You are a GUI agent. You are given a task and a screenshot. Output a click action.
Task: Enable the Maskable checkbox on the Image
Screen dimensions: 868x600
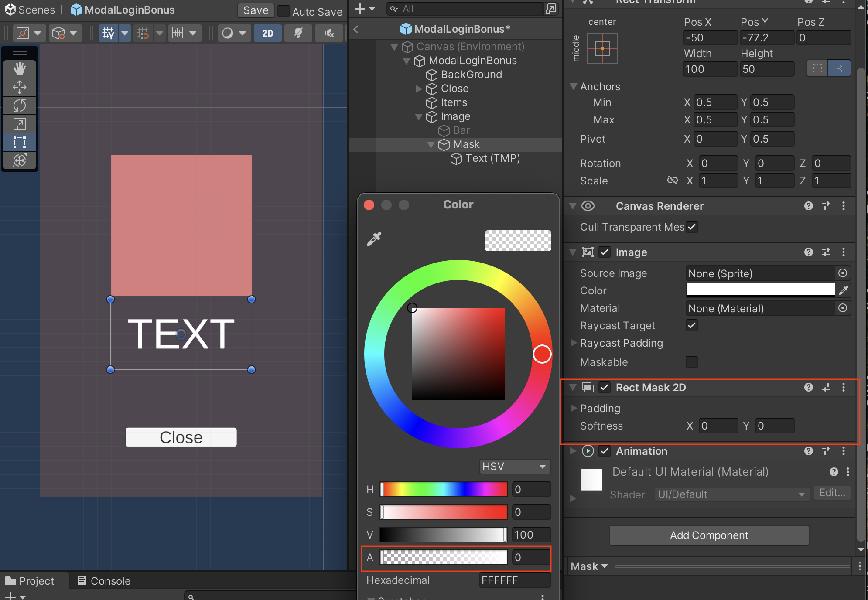pyautogui.click(x=691, y=362)
